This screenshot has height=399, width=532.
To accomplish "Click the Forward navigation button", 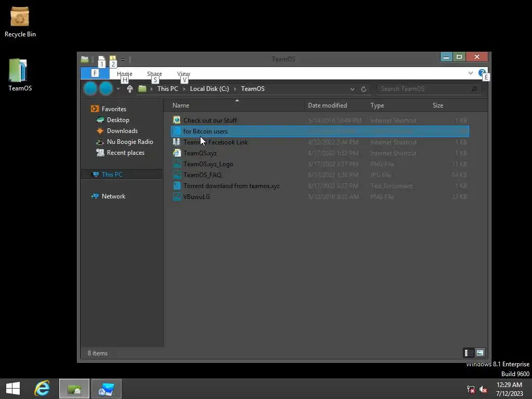I will tap(106, 88).
